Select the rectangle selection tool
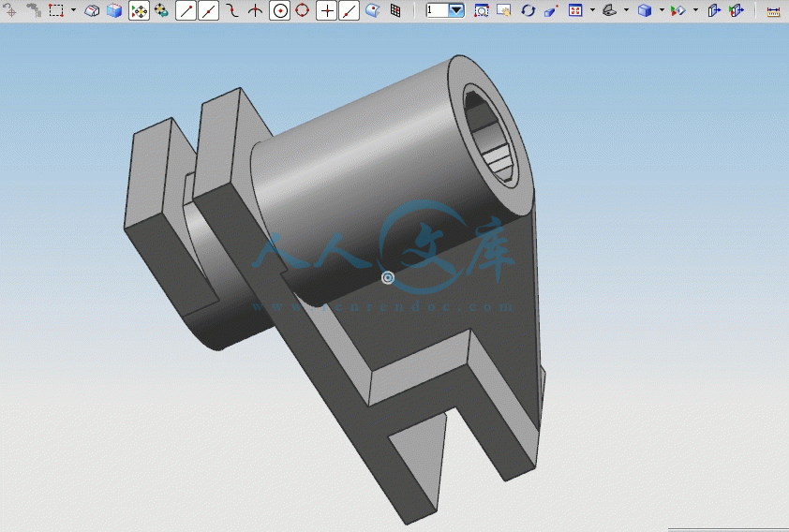The image size is (789, 532). pyautogui.click(x=56, y=10)
